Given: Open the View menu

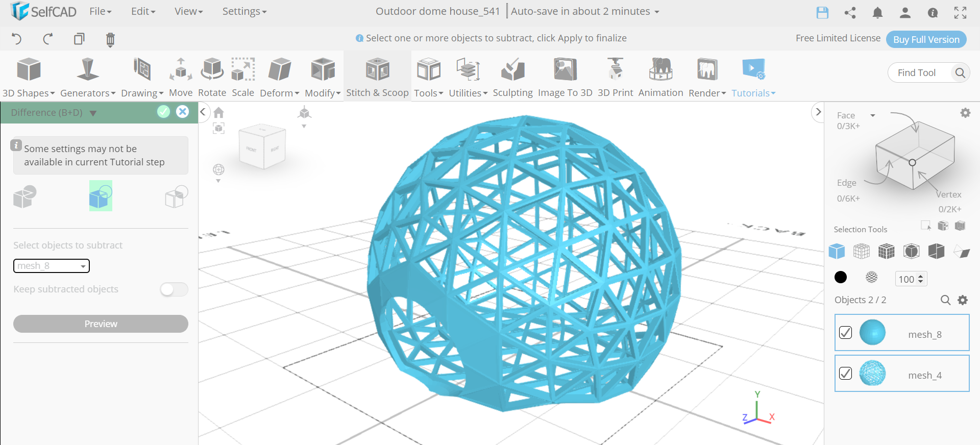Looking at the screenshot, I should [x=188, y=11].
